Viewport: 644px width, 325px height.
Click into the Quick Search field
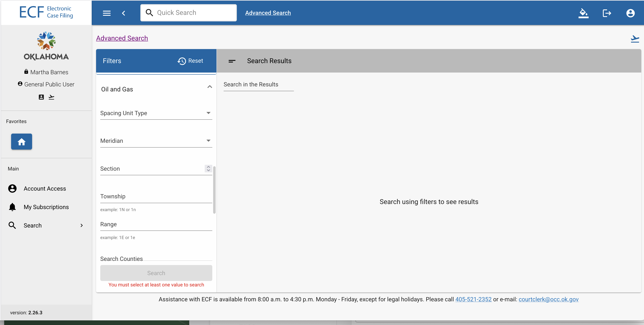pos(189,13)
